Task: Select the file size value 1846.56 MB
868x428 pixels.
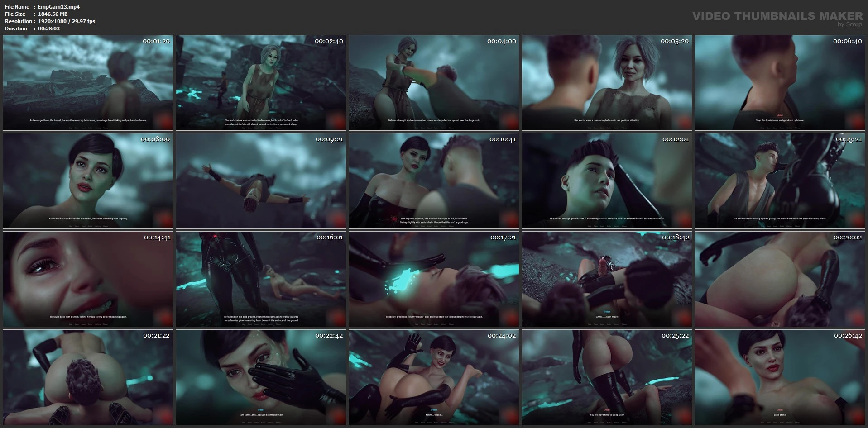Action: 53,14
